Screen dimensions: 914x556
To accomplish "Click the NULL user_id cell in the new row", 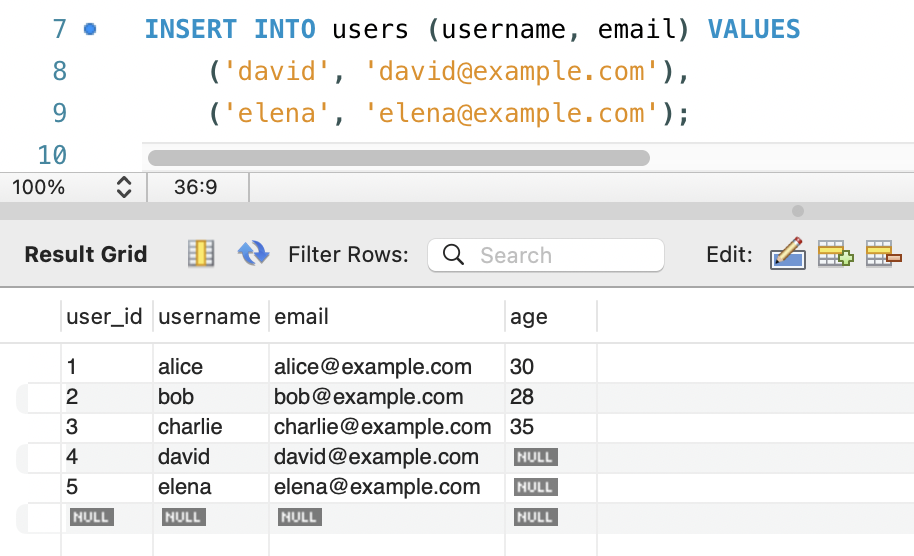I will (91, 517).
